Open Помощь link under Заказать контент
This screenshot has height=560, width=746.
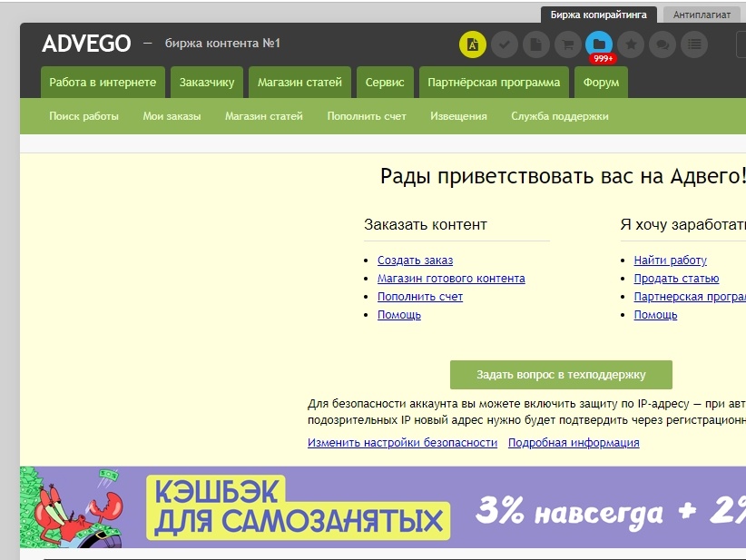coord(399,315)
